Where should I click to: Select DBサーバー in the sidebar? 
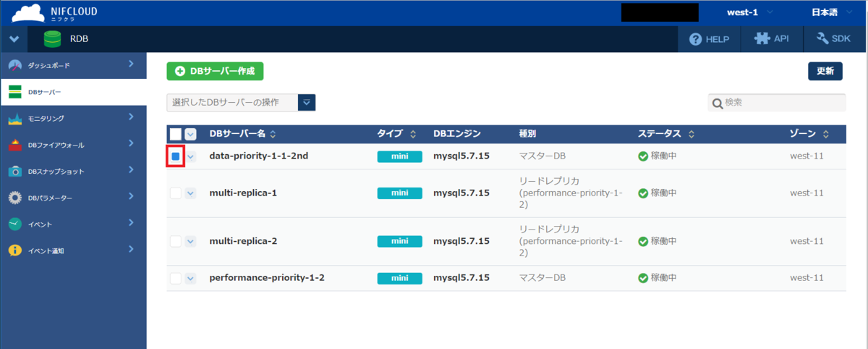pyautogui.click(x=45, y=92)
